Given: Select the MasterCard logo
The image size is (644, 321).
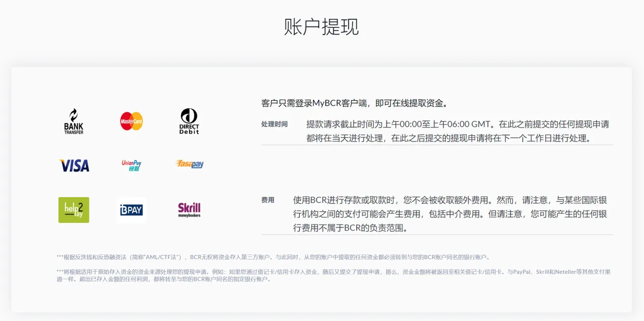Looking at the screenshot, I should pyautogui.click(x=132, y=121).
